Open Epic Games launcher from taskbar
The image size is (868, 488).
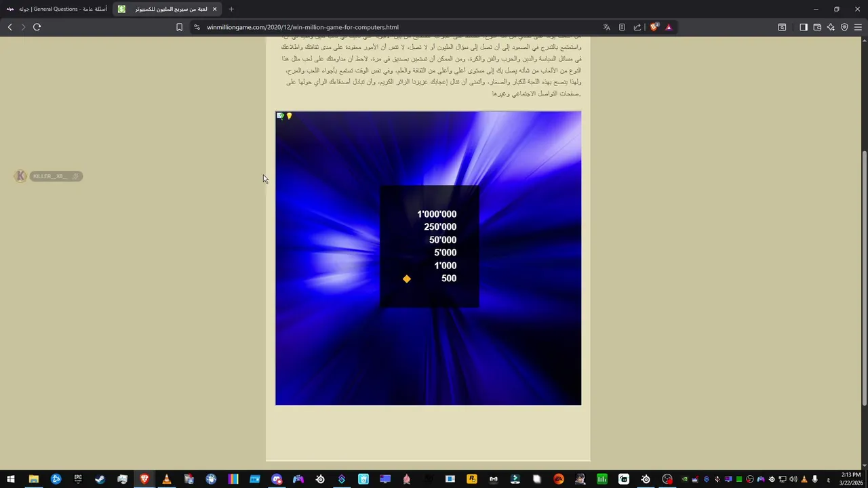(78, 479)
